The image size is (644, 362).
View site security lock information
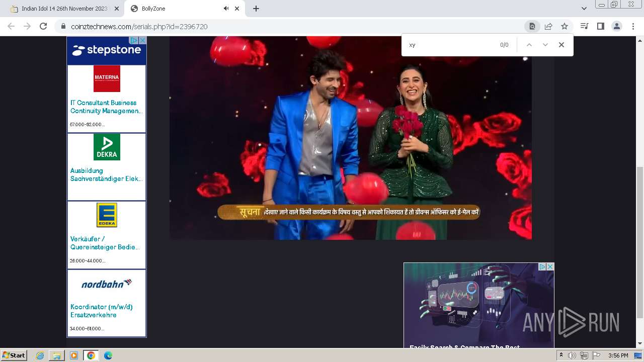point(63,27)
